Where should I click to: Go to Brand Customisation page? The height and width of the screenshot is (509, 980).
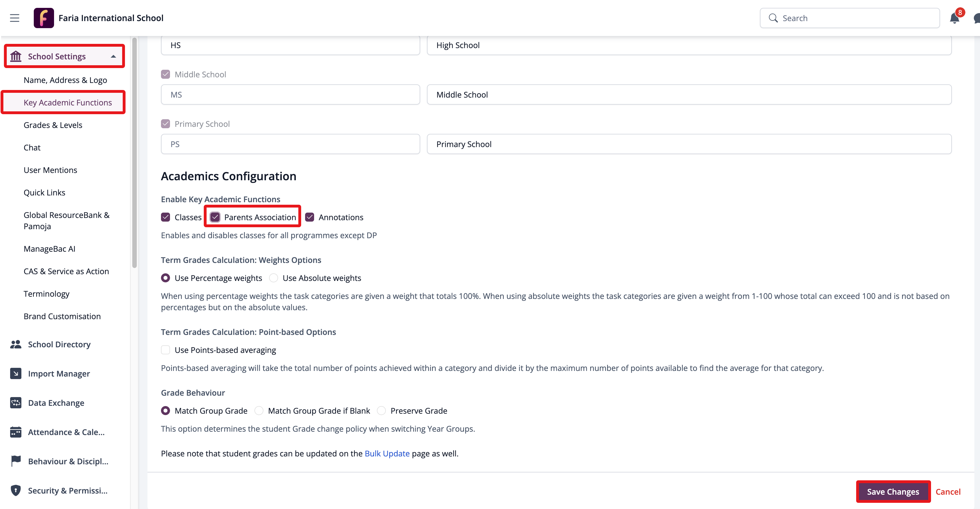(62, 316)
